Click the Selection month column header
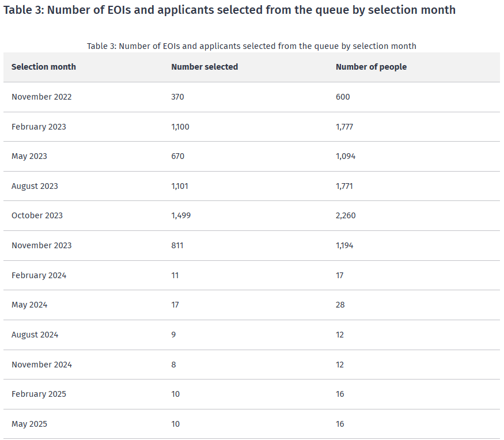The width and height of the screenshot is (504, 440). 44,67
